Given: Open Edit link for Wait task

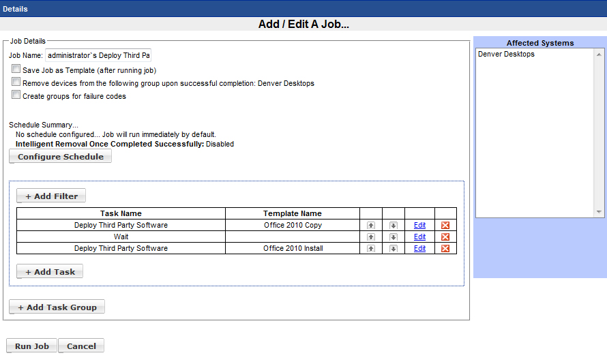Looking at the screenshot, I should click(419, 237).
